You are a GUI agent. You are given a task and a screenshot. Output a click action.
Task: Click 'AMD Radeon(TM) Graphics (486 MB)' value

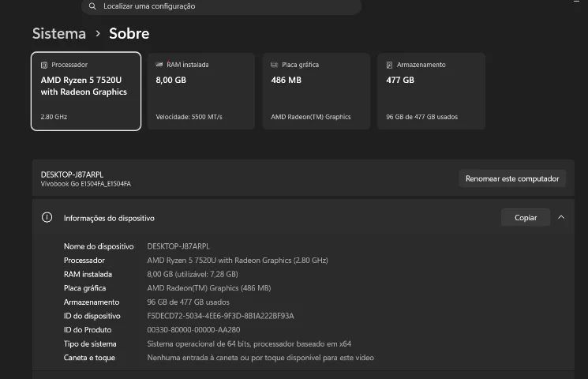pyautogui.click(x=209, y=288)
